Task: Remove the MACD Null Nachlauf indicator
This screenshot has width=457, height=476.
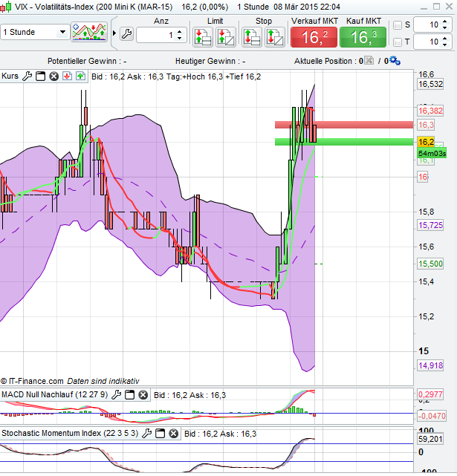Action: coord(143,394)
